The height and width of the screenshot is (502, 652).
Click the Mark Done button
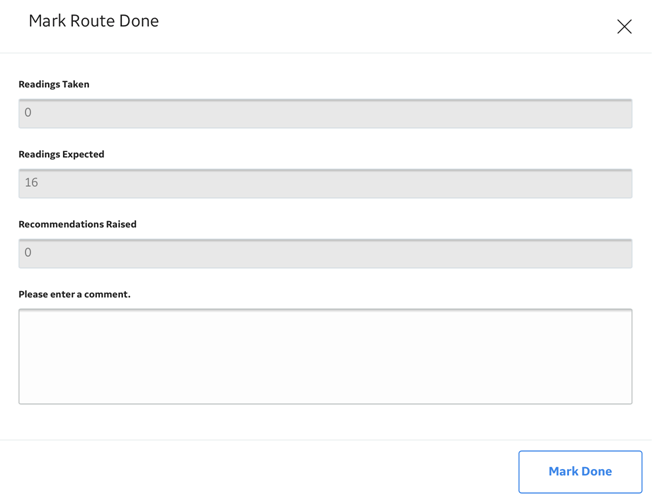[580, 472]
